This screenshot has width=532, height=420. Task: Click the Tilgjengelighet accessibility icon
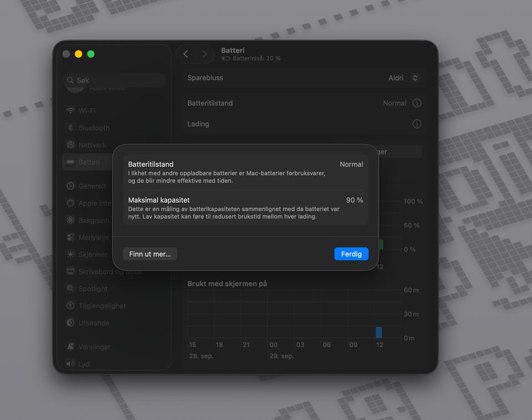pyautogui.click(x=70, y=306)
